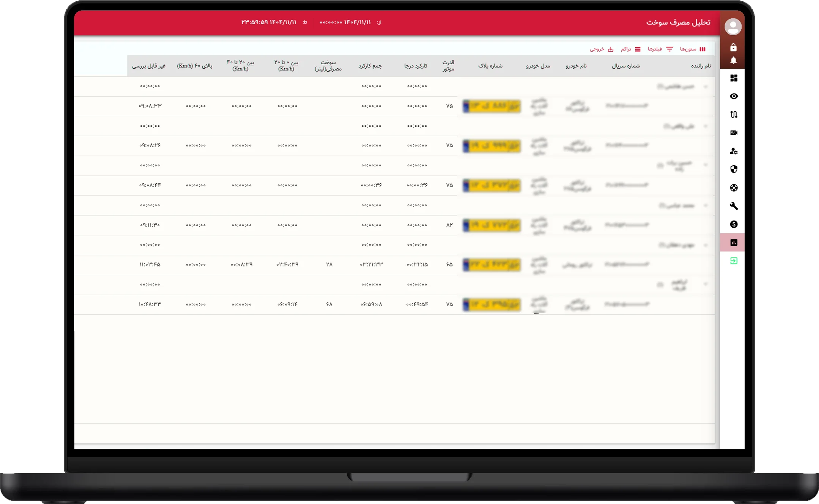The image size is (819, 504).
Task: Sort by غیر قابل بررسی column header
Action: pyautogui.click(x=149, y=66)
